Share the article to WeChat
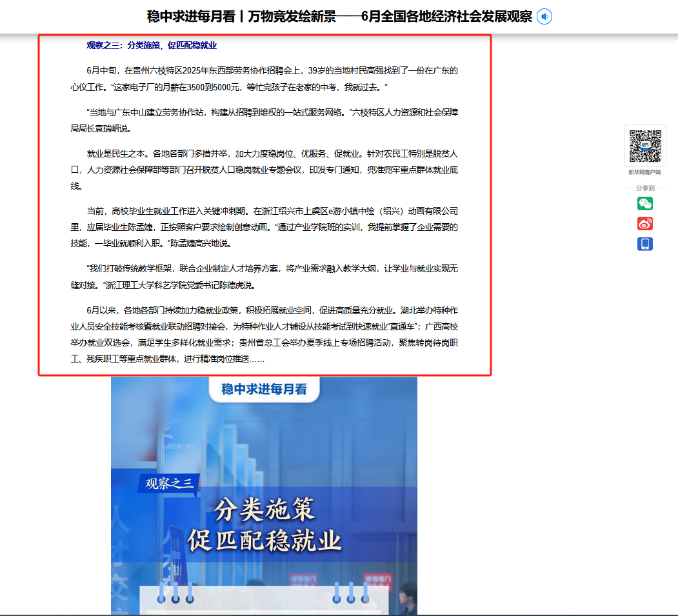 point(644,204)
